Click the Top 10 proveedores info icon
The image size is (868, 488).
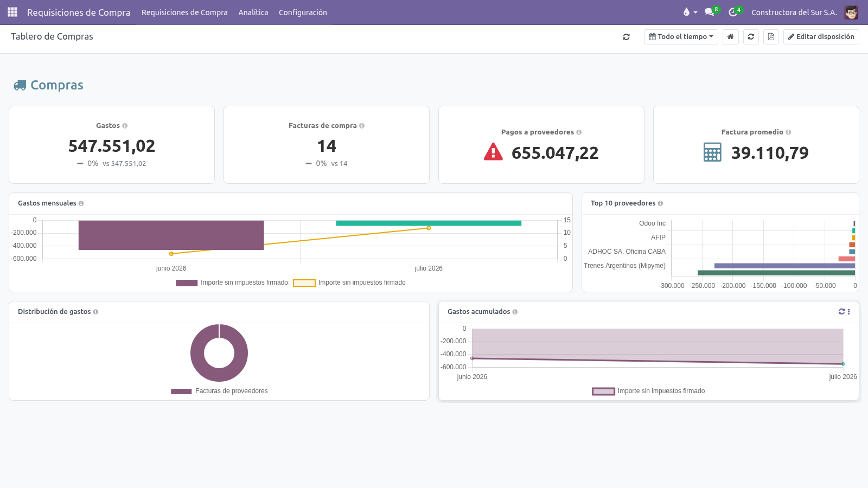(660, 203)
